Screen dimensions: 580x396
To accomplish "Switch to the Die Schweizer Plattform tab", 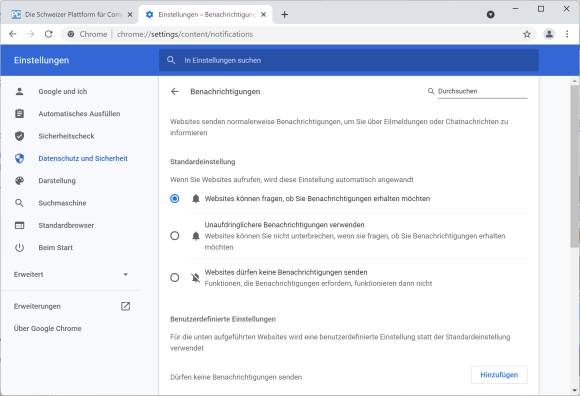I will point(72,14).
